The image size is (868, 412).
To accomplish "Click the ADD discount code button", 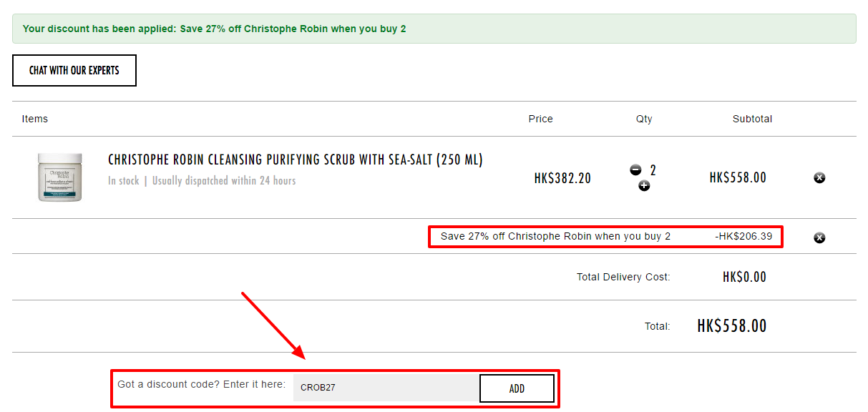I will [x=517, y=388].
